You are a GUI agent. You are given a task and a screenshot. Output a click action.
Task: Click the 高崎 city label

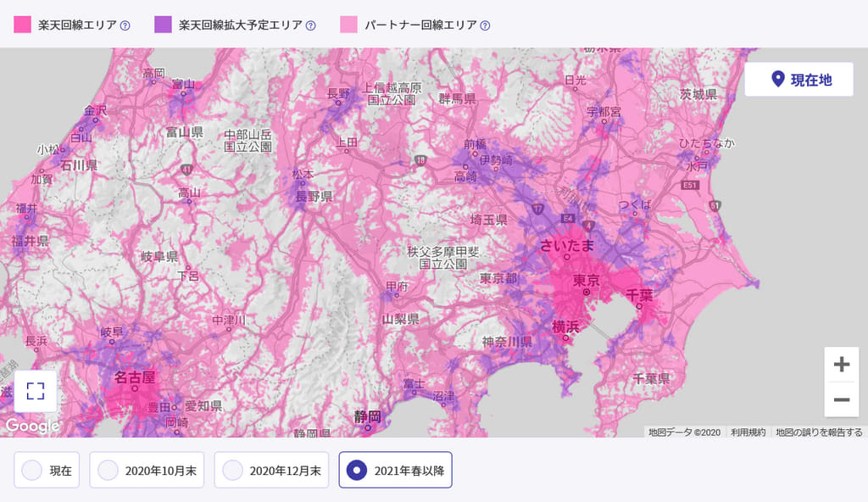pyautogui.click(x=465, y=176)
